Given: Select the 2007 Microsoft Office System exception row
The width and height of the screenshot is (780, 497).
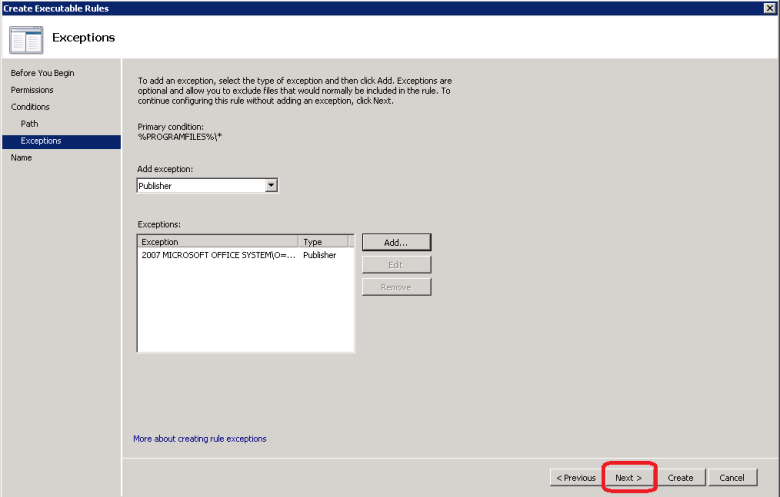Looking at the screenshot, I should pos(240,256).
